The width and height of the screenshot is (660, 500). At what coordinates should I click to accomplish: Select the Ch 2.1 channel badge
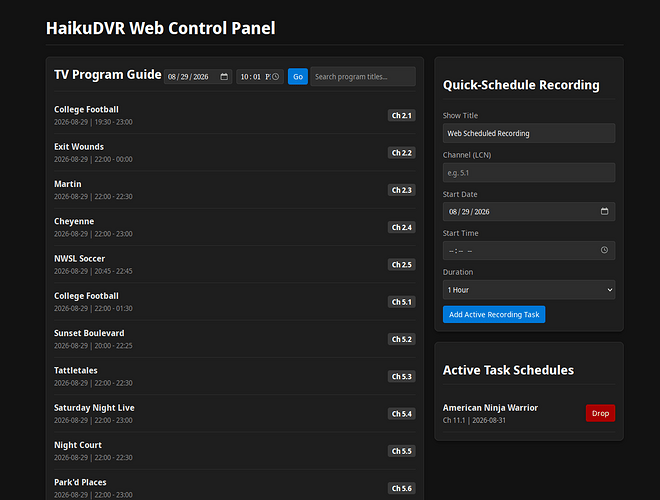coord(402,115)
